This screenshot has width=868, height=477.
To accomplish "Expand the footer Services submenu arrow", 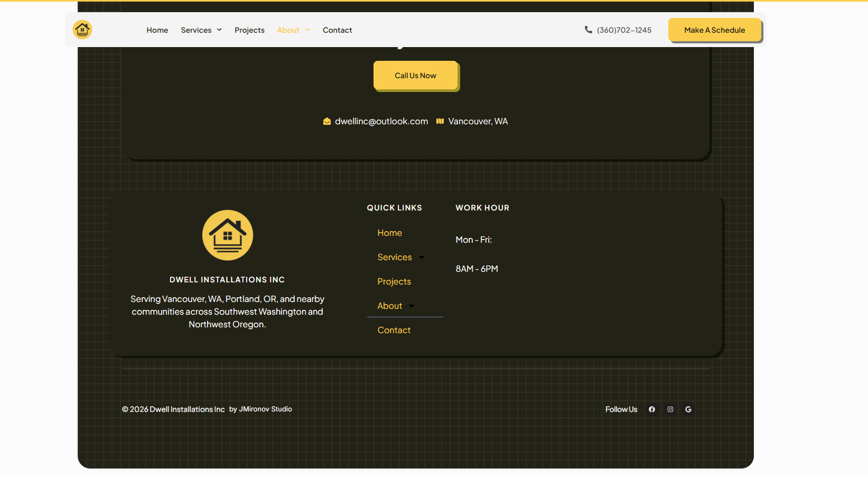I will coord(422,258).
